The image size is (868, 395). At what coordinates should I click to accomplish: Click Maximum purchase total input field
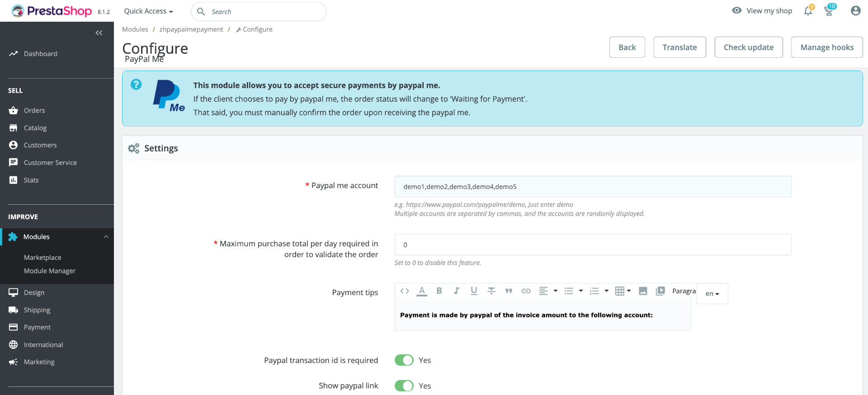point(593,245)
